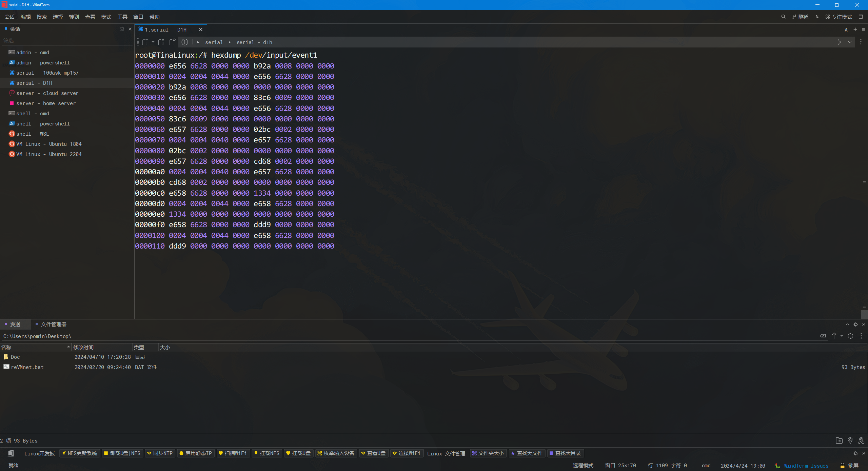Open the 'WindTerm Issues' link
Image resolution: width=868 pixels, height=471 pixels.
(806, 466)
